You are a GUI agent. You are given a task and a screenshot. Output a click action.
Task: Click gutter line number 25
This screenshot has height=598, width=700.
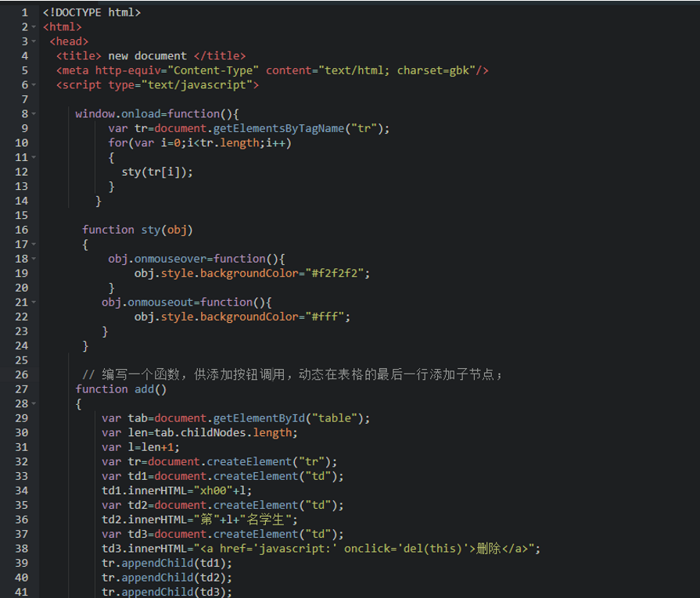pyautogui.click(x=21, y=360)
